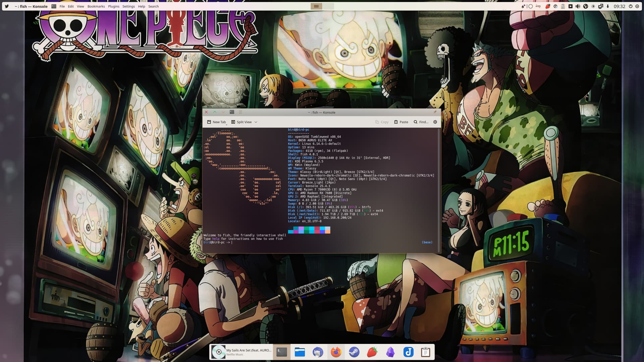Switch to the second virtual desktop in the pager
Viewport: 644px width, 362px height.
pyautogui.click(x=328, y=6)
